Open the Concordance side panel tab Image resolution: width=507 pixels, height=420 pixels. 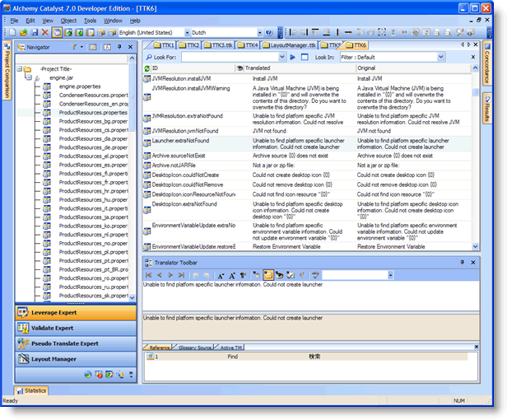[487, 63]
